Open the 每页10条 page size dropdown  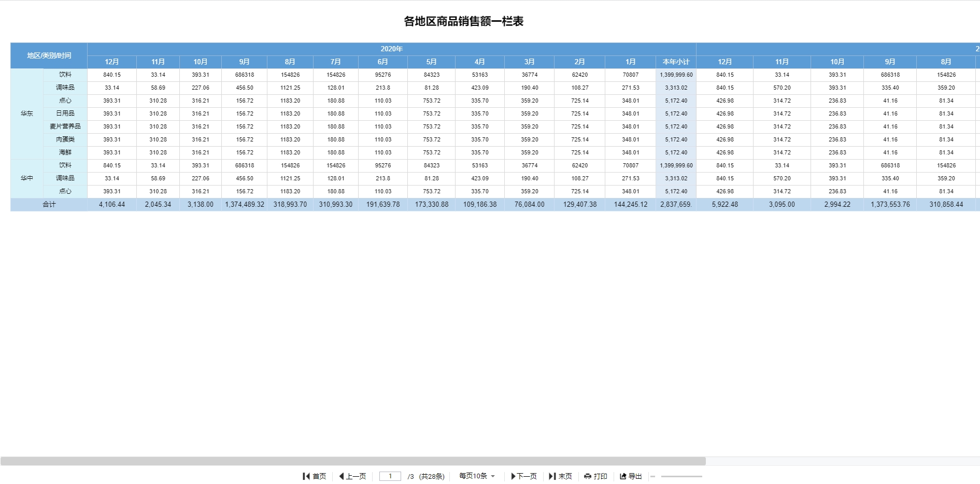(x=477, y=476)
